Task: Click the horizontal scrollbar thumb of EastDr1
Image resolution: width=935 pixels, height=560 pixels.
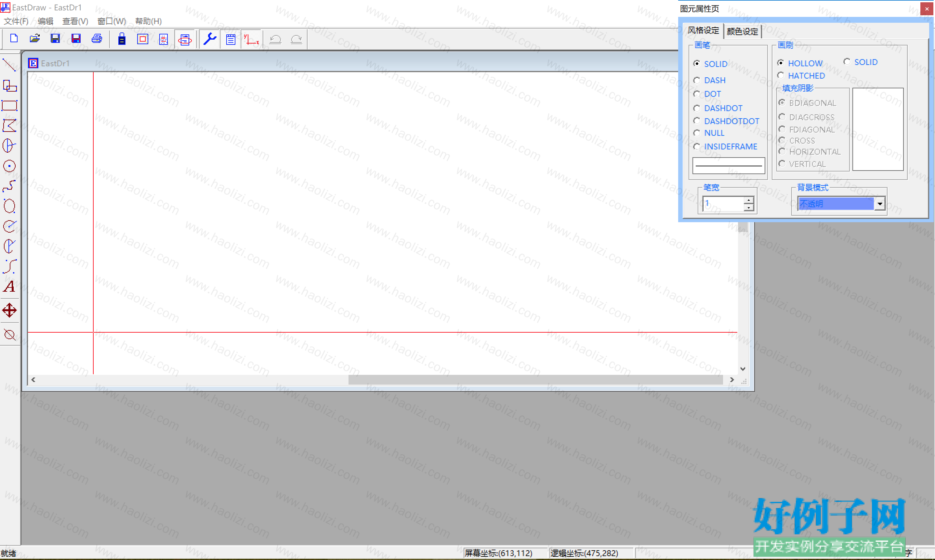Action: 535,380
